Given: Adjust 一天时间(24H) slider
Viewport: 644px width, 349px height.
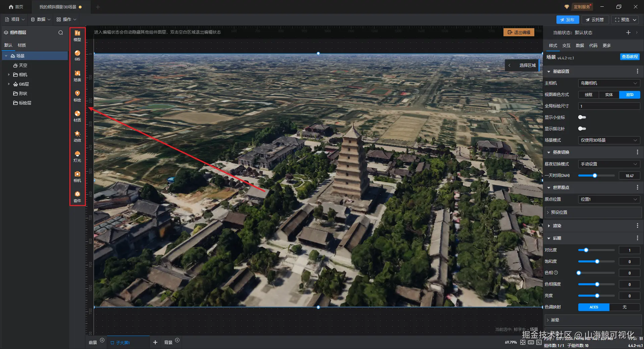Looking at the screenshot, I should pyautogui.click(x=596, y=176).
